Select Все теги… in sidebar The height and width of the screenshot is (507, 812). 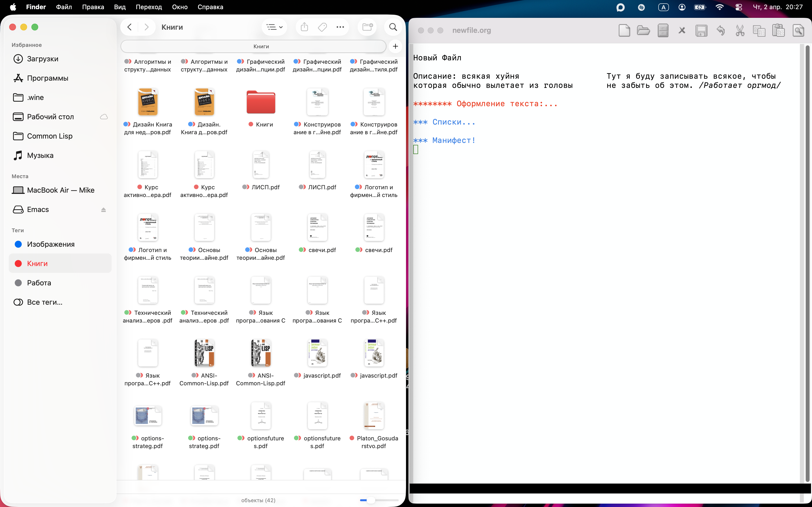(45, 302)
